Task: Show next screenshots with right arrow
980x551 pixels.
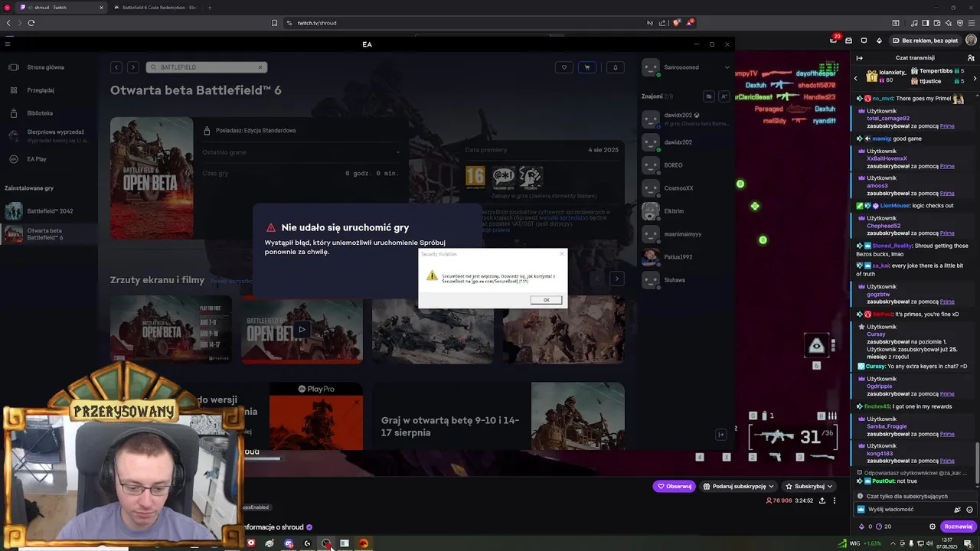Action: [x=616, y=279]
